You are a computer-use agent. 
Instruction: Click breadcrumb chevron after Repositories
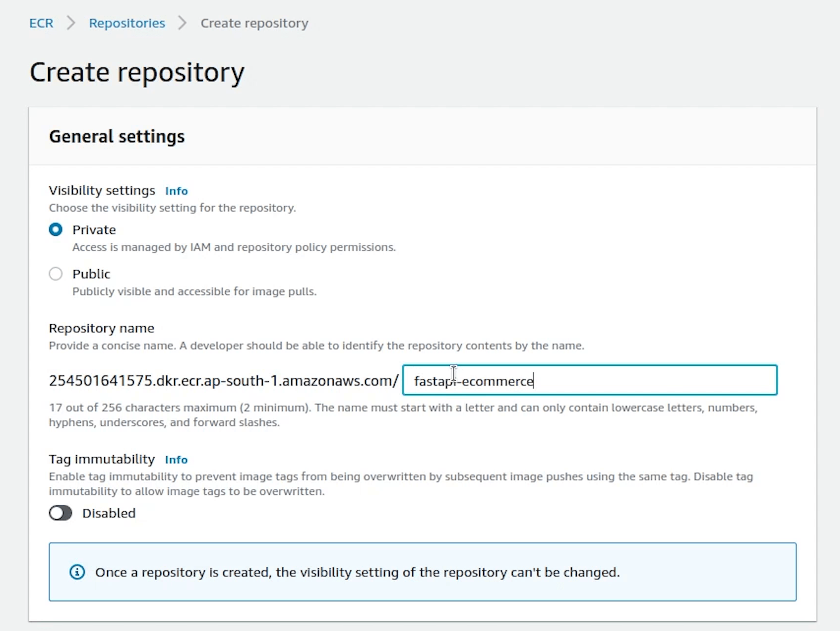pyautogui.click(x=183, y=23)
